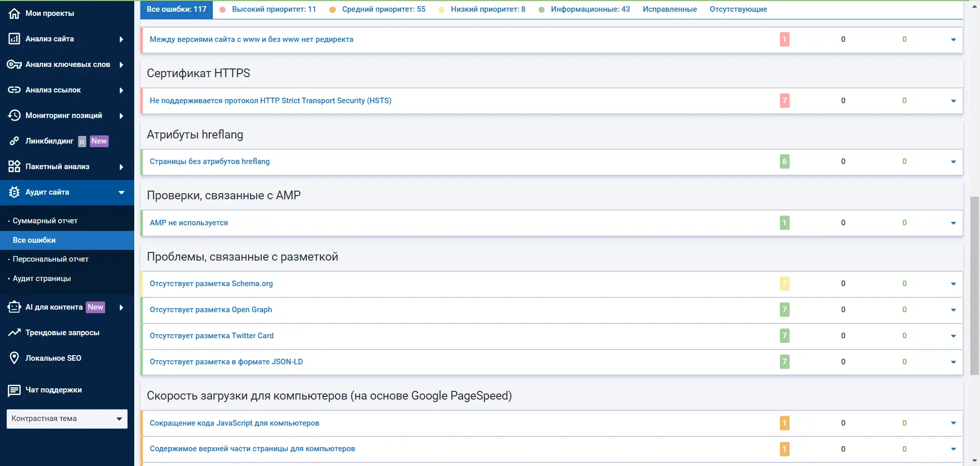Screen dimensions: 980x466
Task: Click the Локальное SEO map pin icon
Action: pyautogui.click(x=14, y=358)
